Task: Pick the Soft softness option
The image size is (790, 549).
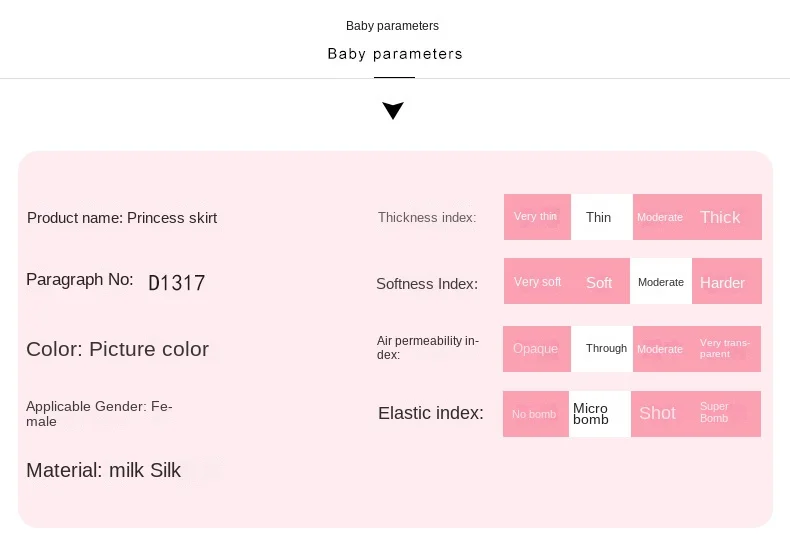Action: point(600,282)
